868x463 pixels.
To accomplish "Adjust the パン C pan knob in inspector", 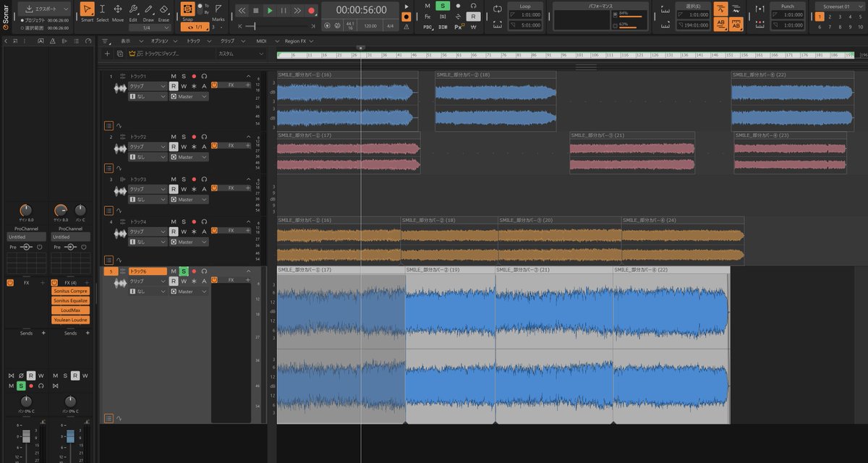I will coord(80,210).
